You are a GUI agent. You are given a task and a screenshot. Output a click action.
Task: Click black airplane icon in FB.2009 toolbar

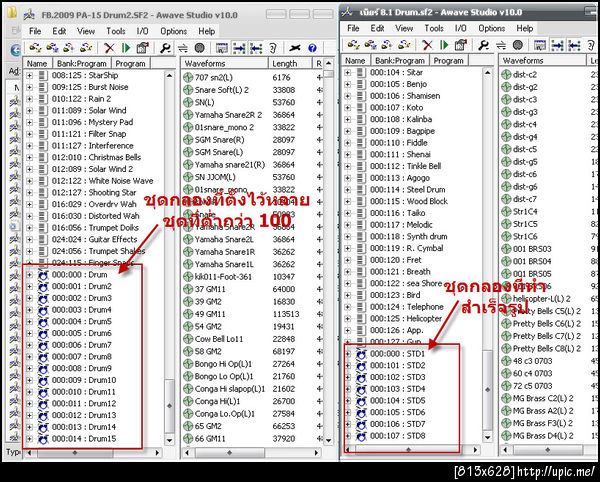pos(295,48)
